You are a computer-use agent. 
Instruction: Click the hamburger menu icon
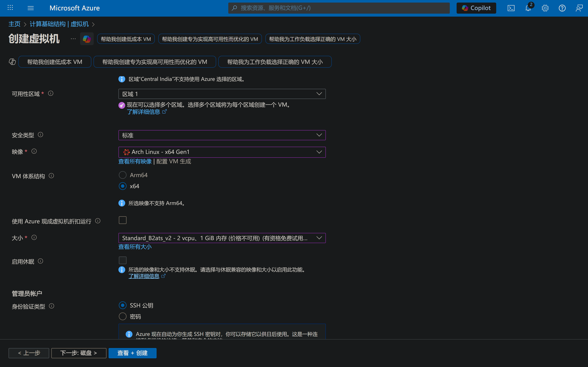31,8
